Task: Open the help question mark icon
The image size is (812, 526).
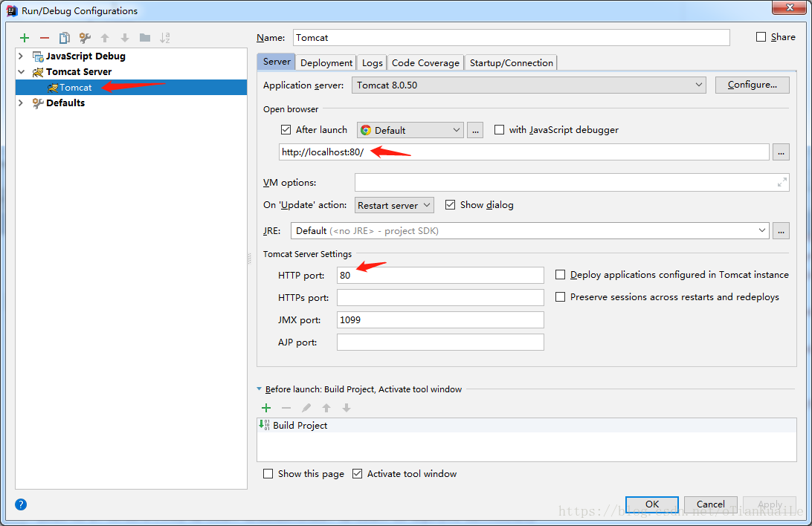Action: (21, 504)
